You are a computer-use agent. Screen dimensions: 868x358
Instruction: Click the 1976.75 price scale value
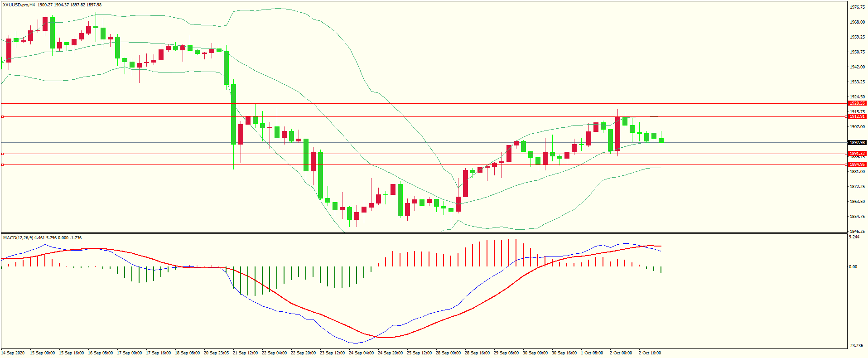(857, 7)
